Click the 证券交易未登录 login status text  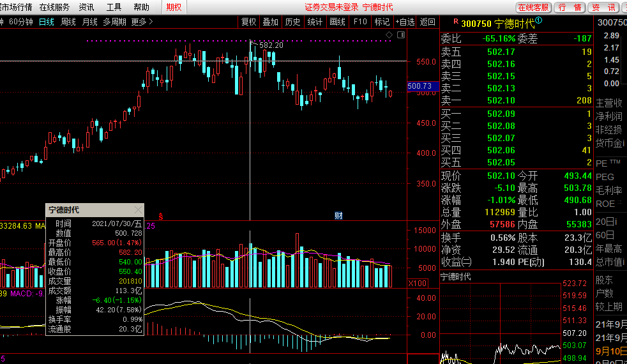point(331,7)
